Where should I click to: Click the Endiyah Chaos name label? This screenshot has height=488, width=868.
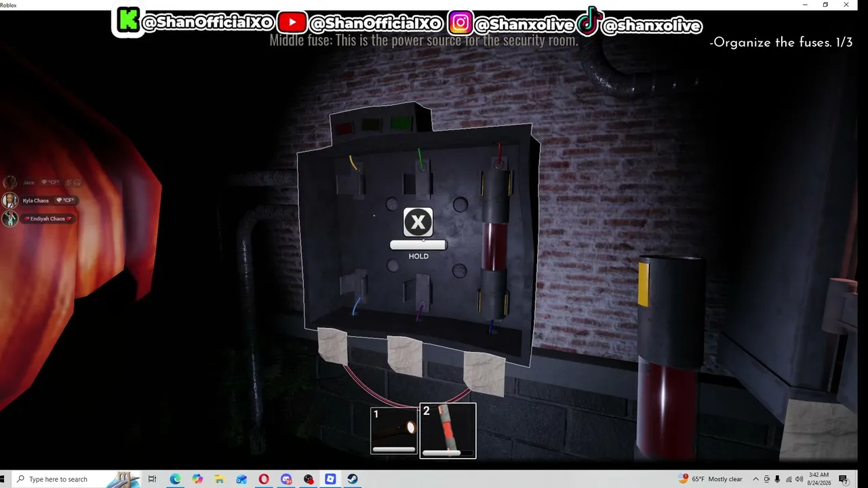pos(47,219)
